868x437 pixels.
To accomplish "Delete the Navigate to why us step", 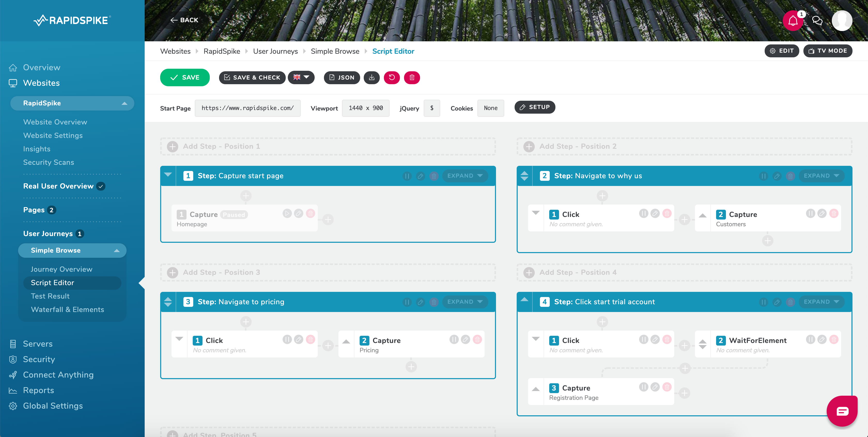I will [x=790, y=176].
